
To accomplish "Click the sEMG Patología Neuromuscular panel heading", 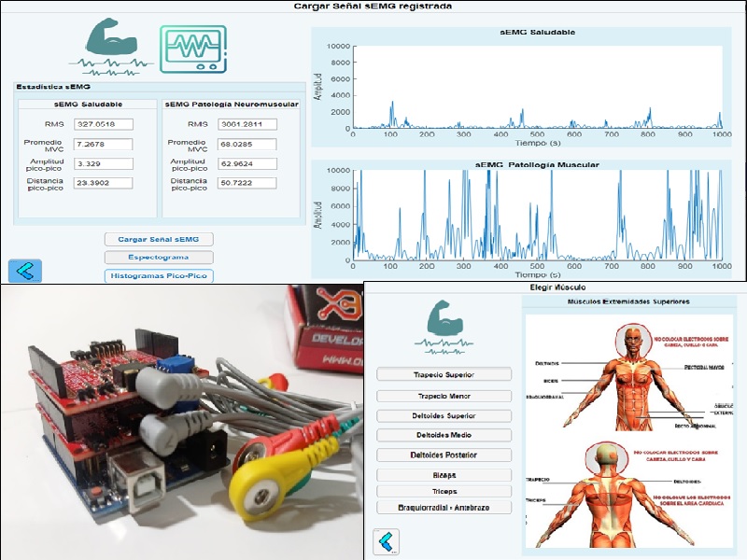I will click(x=232, y=104).
